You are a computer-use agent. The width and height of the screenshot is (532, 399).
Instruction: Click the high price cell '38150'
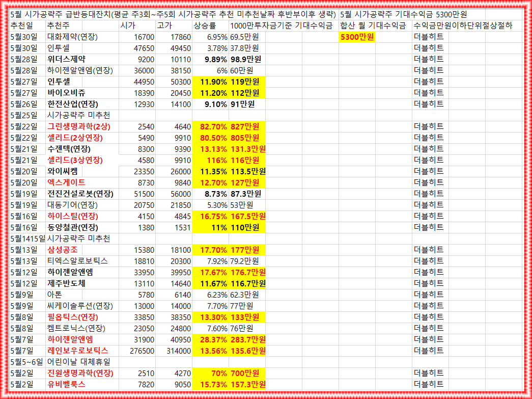click(x=174, y=70)
